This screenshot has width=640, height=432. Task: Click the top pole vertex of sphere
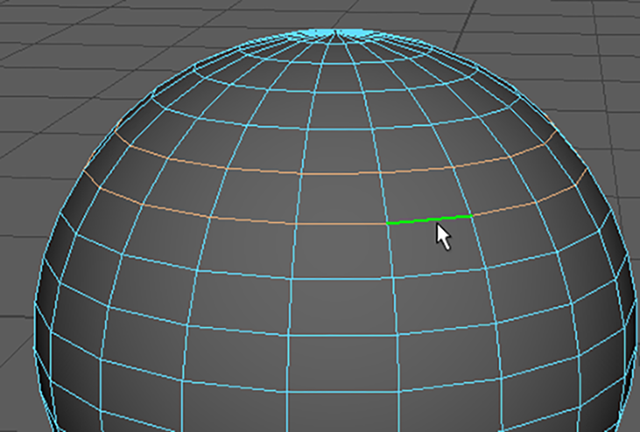(336, 30)
